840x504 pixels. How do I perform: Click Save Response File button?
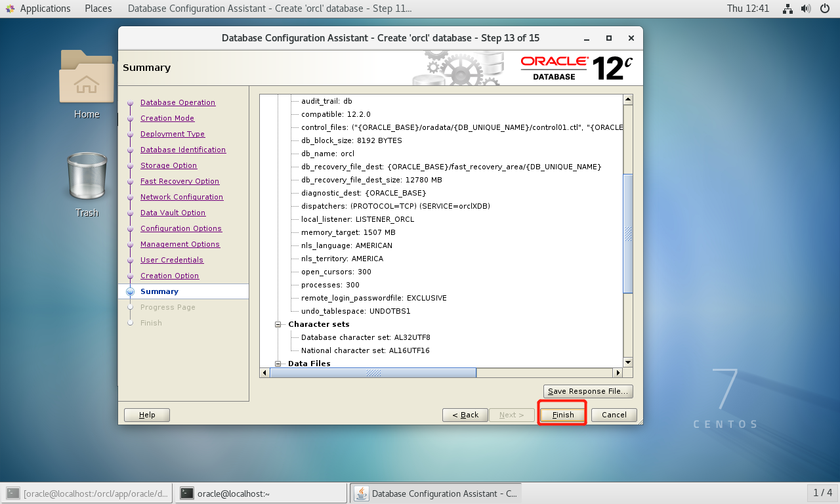588,391
